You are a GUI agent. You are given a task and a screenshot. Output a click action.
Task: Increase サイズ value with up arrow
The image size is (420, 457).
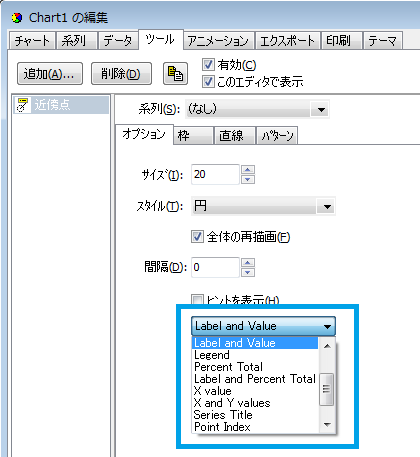[x=248, y=169]
